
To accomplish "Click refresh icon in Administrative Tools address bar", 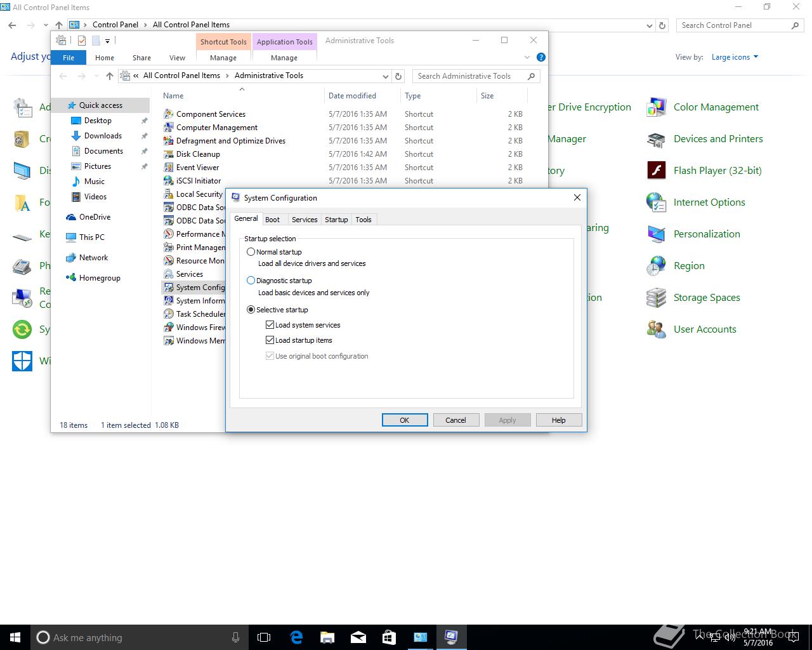I will [x=398, y=76].
